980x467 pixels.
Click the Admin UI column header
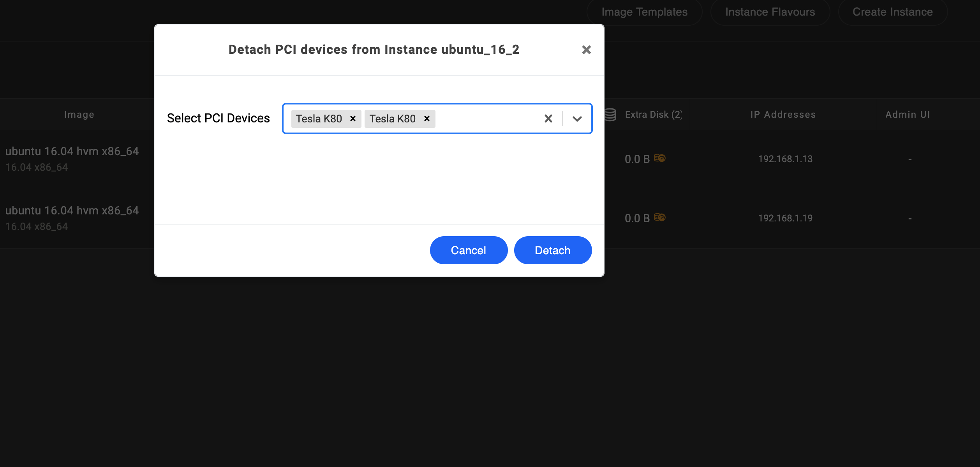coord(908,115)
